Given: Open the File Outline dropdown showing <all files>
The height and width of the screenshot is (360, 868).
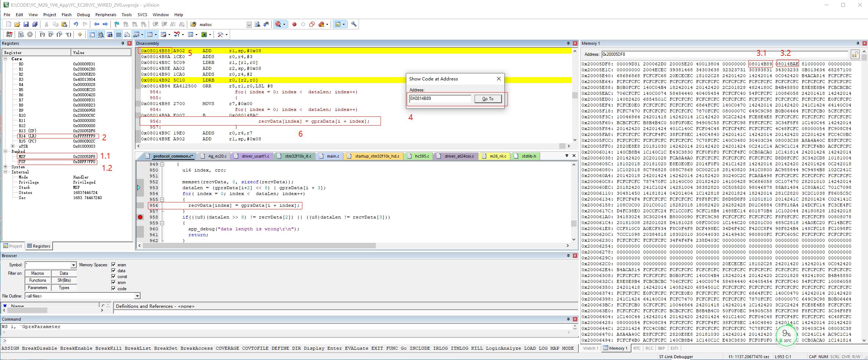Looking at the screenshot, I should click(x=137, y=296).
